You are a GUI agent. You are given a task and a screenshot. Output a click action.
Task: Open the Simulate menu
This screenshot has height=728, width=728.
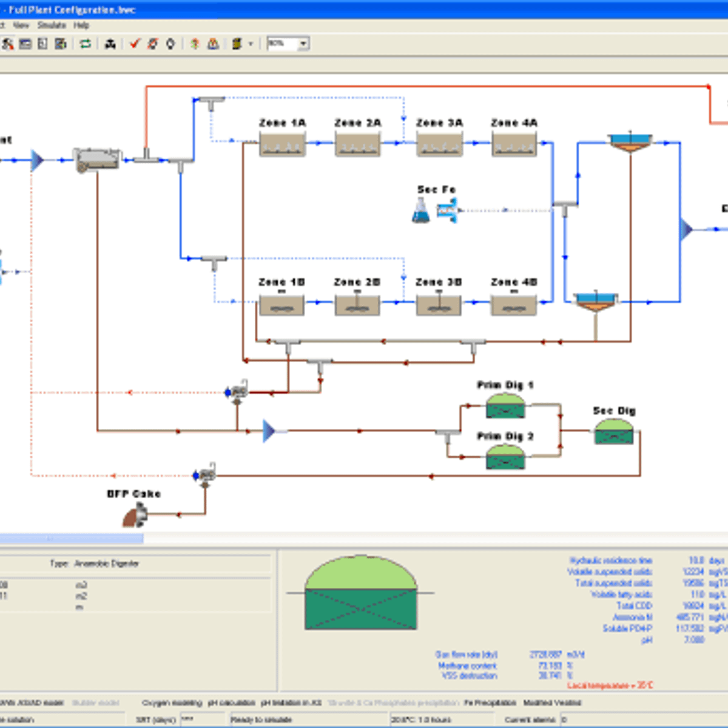[52, 25]
